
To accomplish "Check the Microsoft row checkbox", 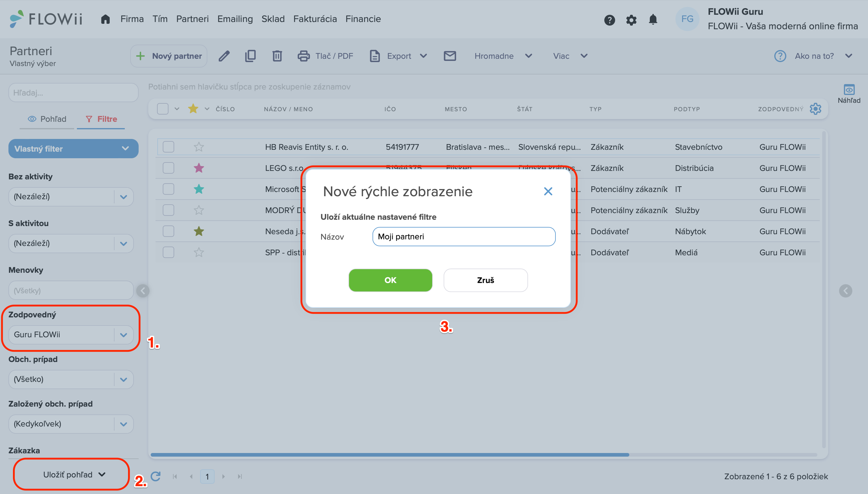I will point(168,189).
